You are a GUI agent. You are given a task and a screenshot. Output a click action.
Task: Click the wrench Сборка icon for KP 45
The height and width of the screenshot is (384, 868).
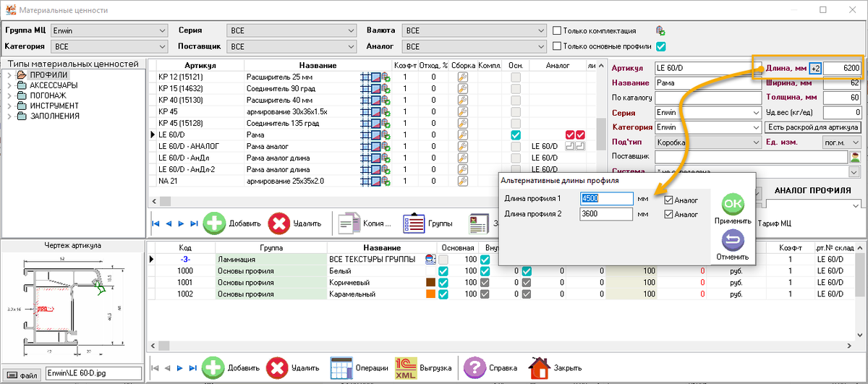(x=464, y=111)
